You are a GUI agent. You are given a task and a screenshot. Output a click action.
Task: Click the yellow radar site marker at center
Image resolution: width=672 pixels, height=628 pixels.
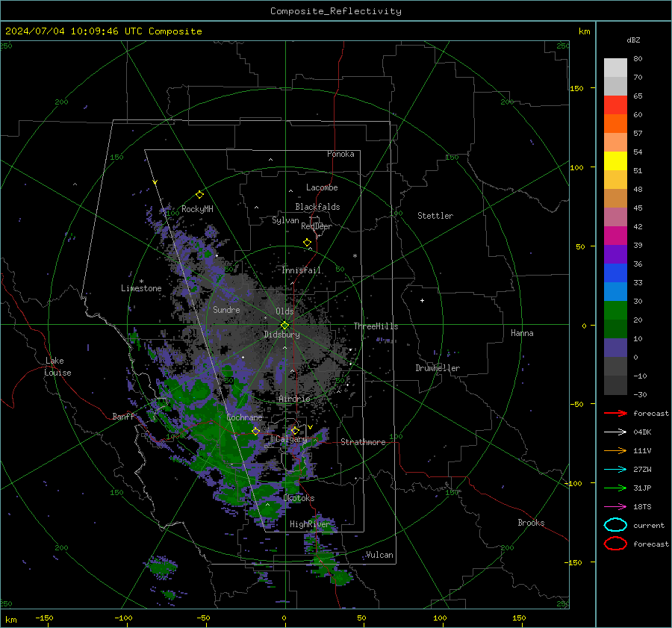[x=284, y=326]
